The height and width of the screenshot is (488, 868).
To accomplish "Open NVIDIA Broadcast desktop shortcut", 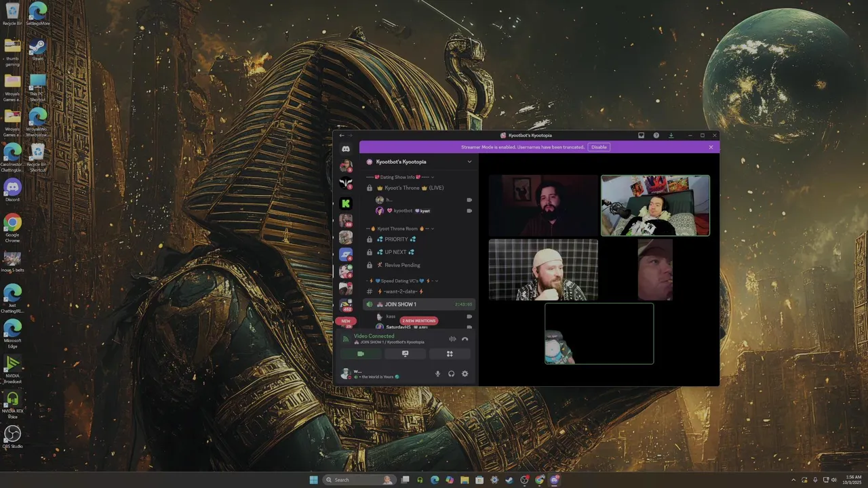I will pos(12,369).
